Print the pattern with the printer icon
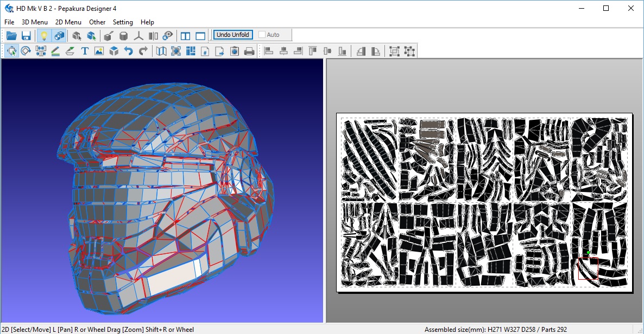This screenshot has height=334, width=644. [x=249, y=51]
